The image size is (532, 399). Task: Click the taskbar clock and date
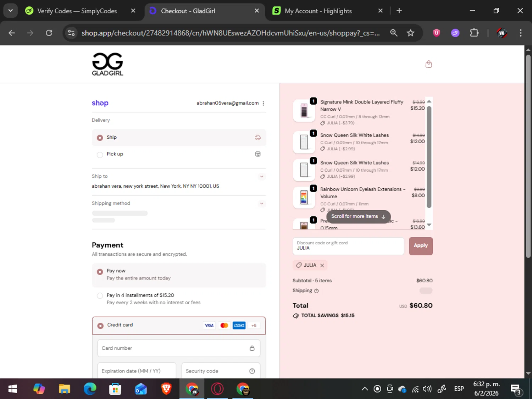(x=486, y=389)
